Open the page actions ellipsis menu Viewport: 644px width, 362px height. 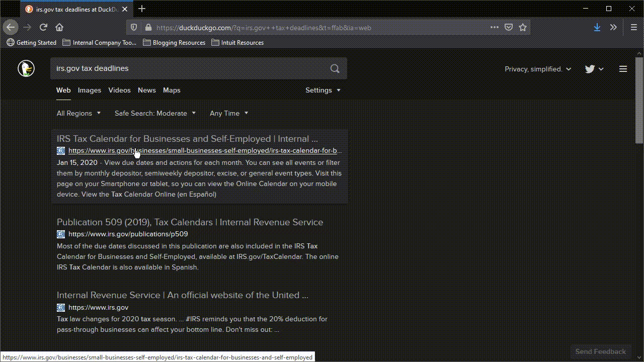coord(495,28)
